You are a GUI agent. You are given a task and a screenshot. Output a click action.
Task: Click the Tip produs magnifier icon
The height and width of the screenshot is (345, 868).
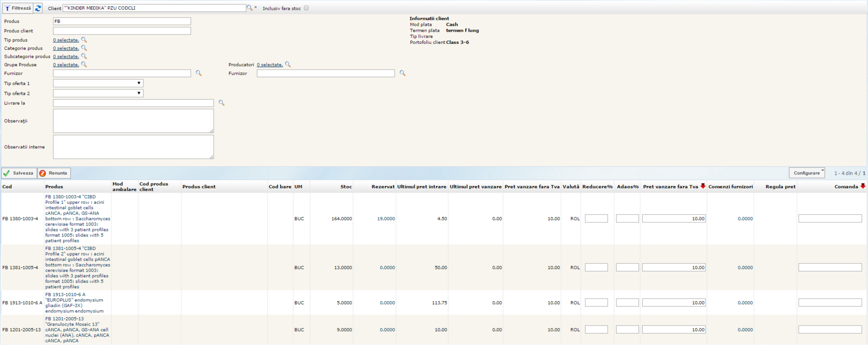click(84, 40)
